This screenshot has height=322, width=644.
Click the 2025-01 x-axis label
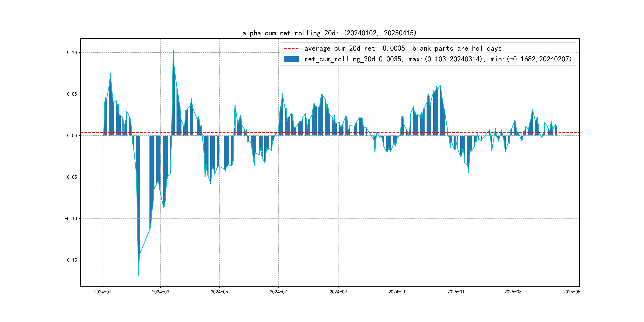456,292
